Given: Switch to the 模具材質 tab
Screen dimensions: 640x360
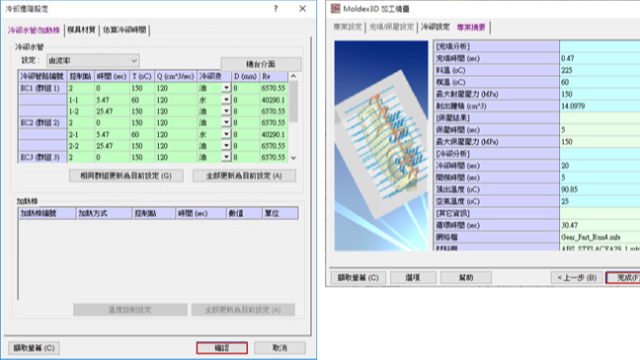Looking at the screenshot, I should (82, 30).
